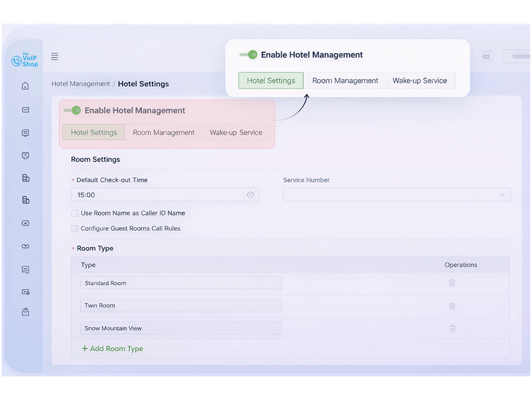The image size is (532, 400).
Task: Click Add Room Type
Action: 112,348
